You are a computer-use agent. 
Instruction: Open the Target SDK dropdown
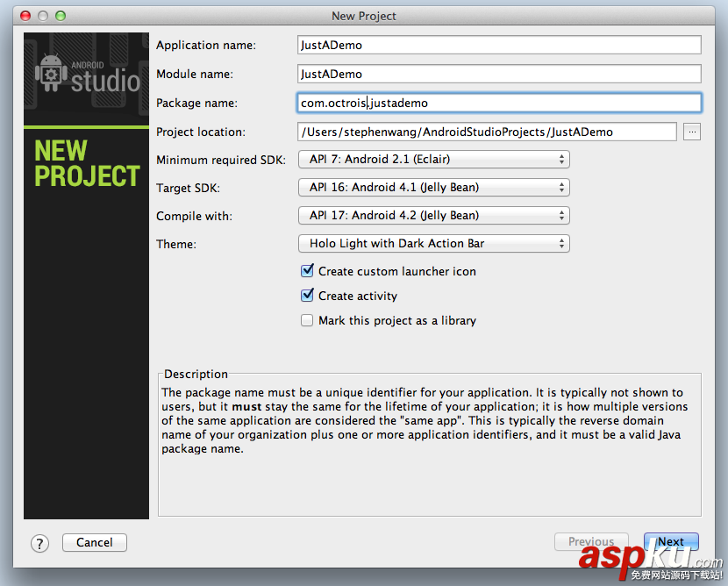point(433,187)
